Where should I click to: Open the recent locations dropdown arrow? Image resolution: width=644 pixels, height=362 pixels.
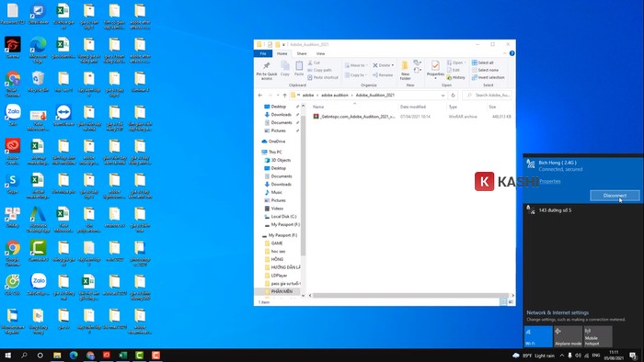(278, 96)
